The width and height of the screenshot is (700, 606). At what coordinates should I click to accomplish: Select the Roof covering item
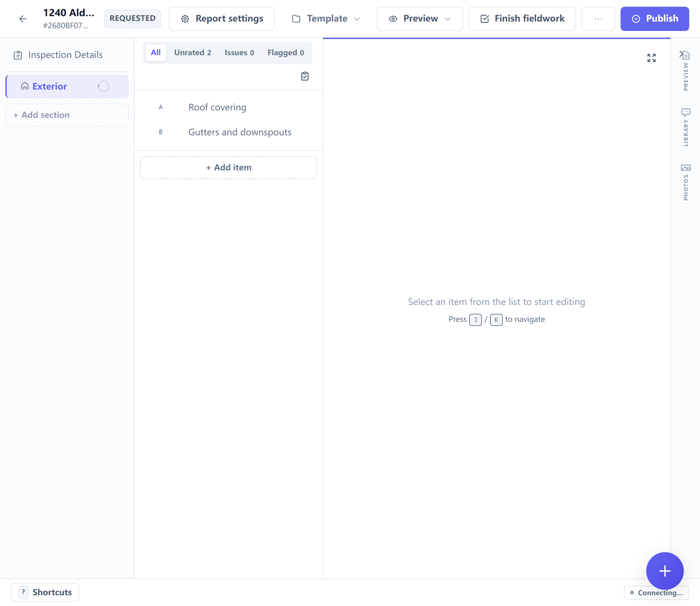coord(229,107)
